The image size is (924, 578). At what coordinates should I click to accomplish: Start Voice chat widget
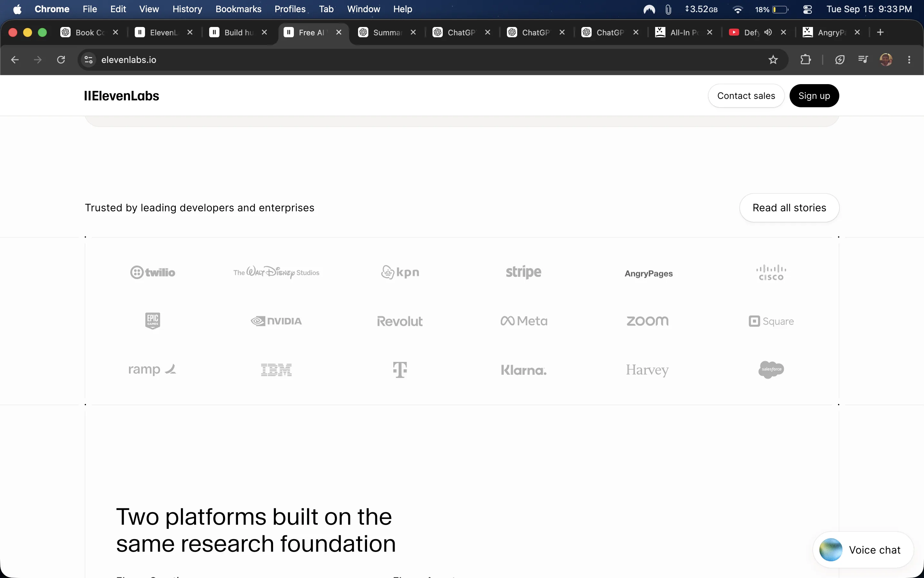[x=863, y=550]
